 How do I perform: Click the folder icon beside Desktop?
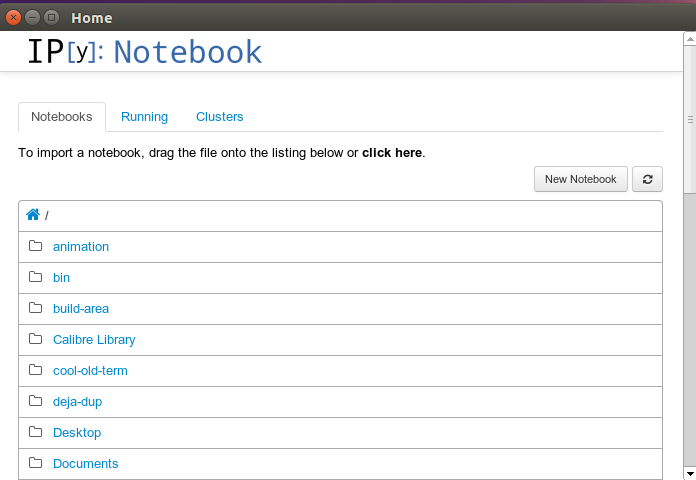tap(36, 432)
